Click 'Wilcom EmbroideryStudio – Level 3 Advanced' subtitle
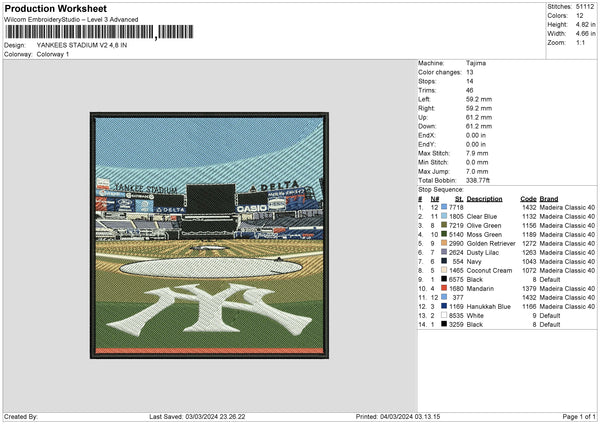Image resolution: width=600 pixels, height=424 pixels. coord(71,20)
